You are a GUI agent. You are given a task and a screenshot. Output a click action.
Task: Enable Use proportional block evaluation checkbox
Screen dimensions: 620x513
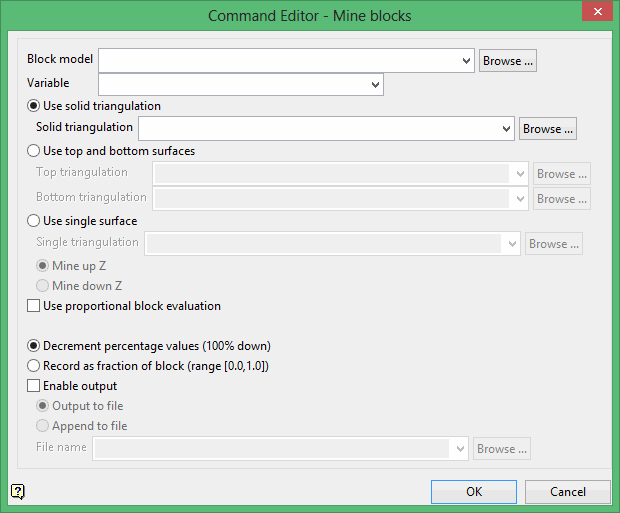pyautogui.click(x=34, y=306)
